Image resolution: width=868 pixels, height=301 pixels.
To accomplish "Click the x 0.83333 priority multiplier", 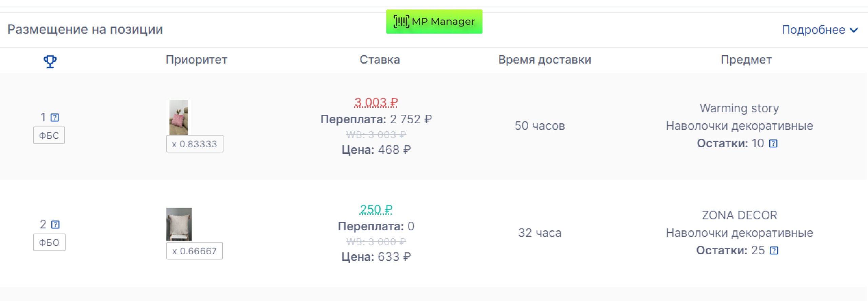I will tap(195, 144).
